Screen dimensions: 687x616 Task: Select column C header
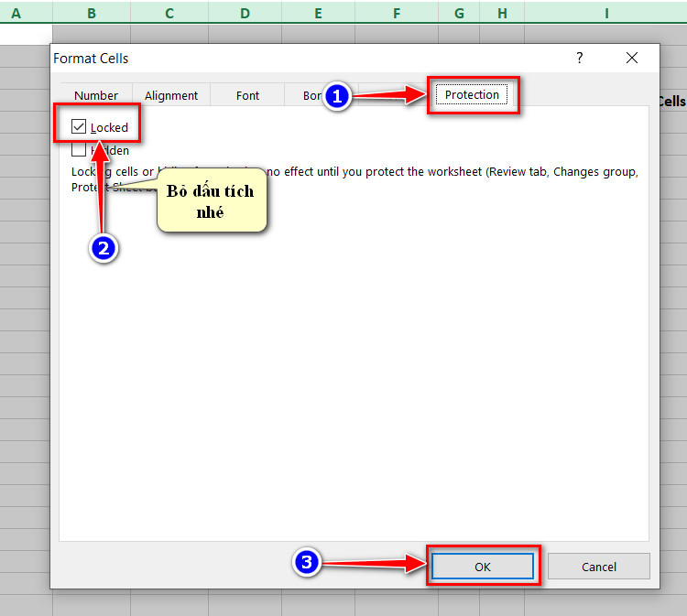click(x=169, y=13)
